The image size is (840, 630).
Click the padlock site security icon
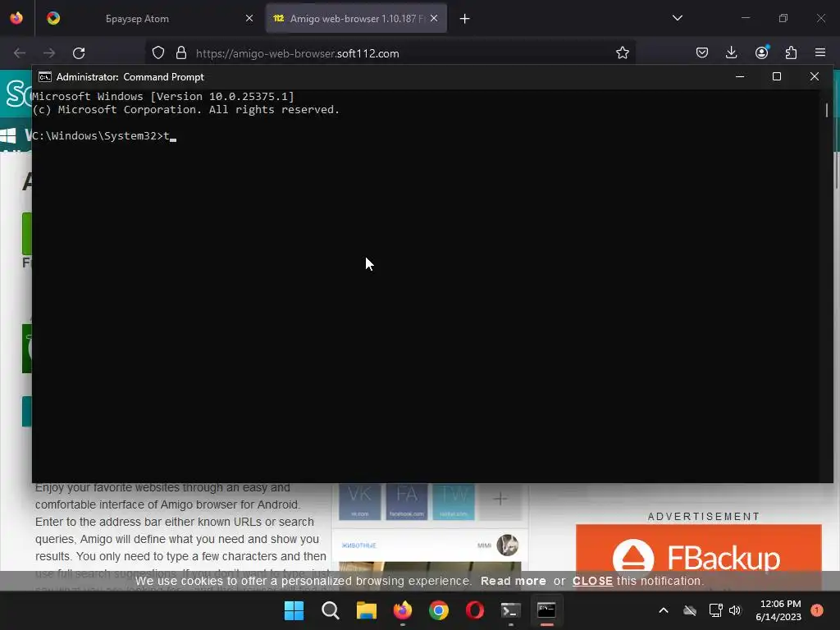(181, 53)
